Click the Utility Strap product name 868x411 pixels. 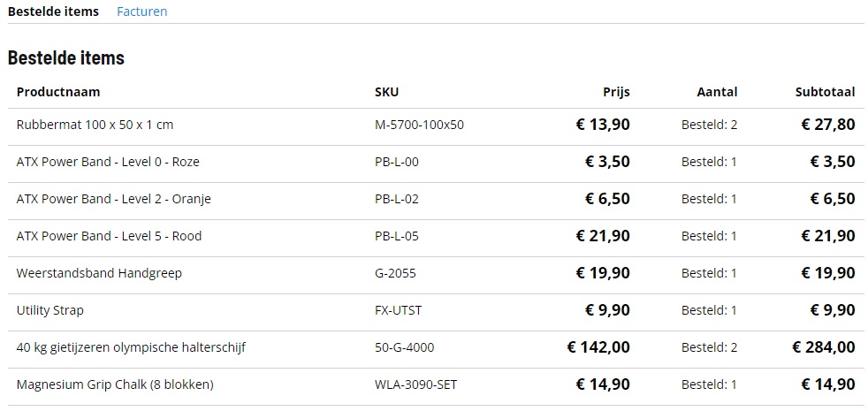coord(50,310)
